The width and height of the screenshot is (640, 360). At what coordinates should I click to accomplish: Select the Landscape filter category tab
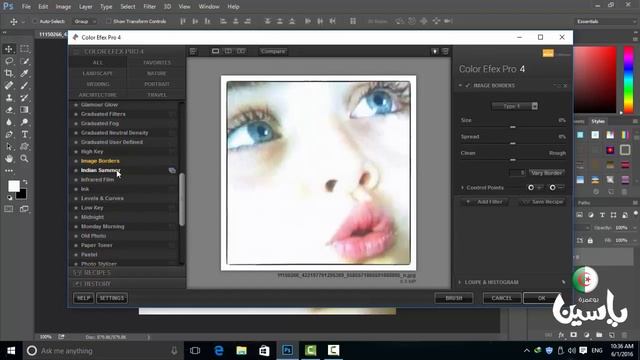98,73
